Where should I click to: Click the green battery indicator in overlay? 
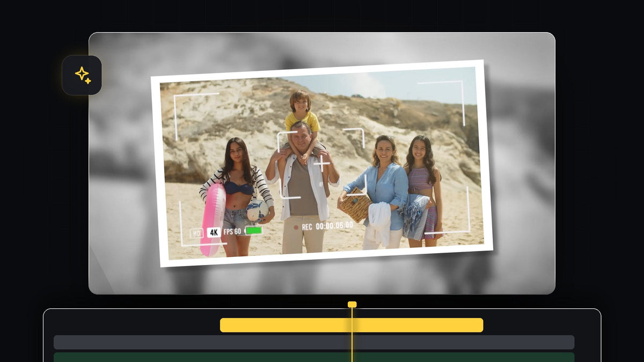254,230
